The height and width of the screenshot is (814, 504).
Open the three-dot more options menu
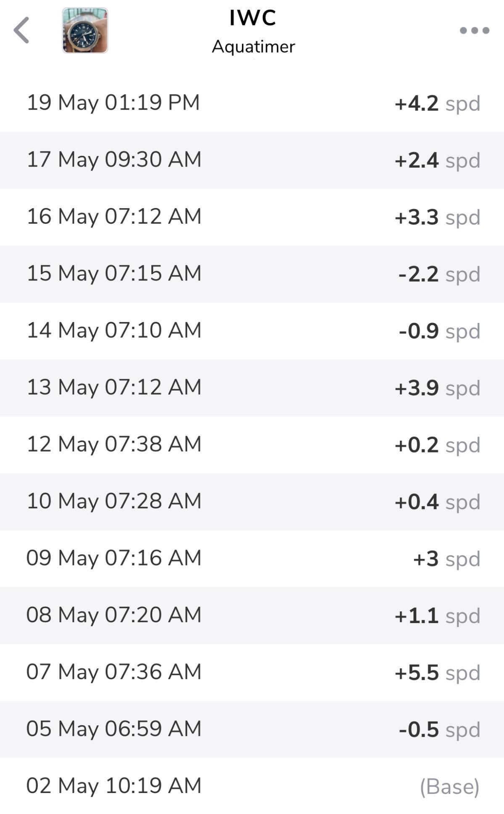pyautogui.click(x=474, y=30)
